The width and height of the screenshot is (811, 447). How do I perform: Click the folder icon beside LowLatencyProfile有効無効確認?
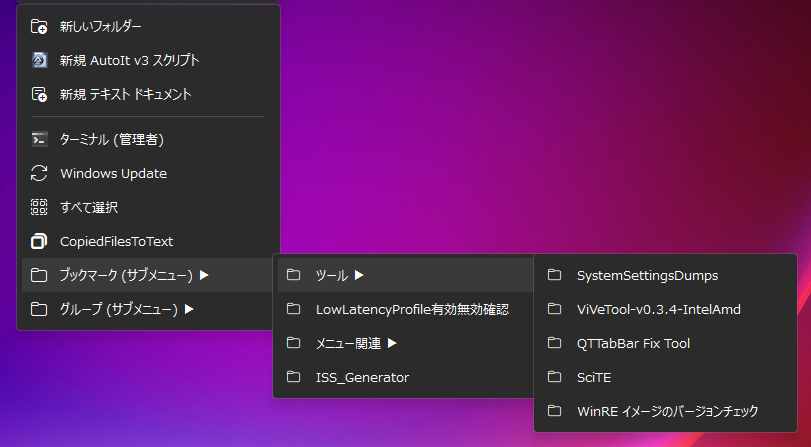point(294,309)
